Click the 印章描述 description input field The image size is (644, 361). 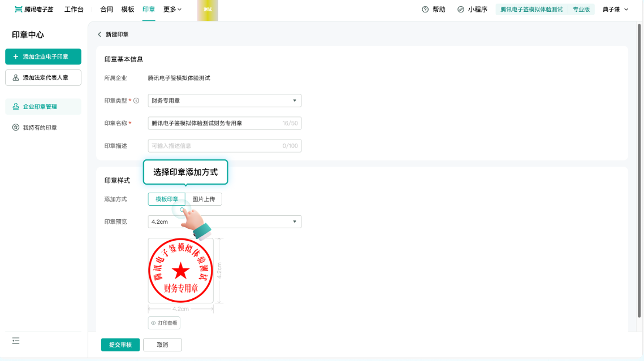click(x=224, y=145)
